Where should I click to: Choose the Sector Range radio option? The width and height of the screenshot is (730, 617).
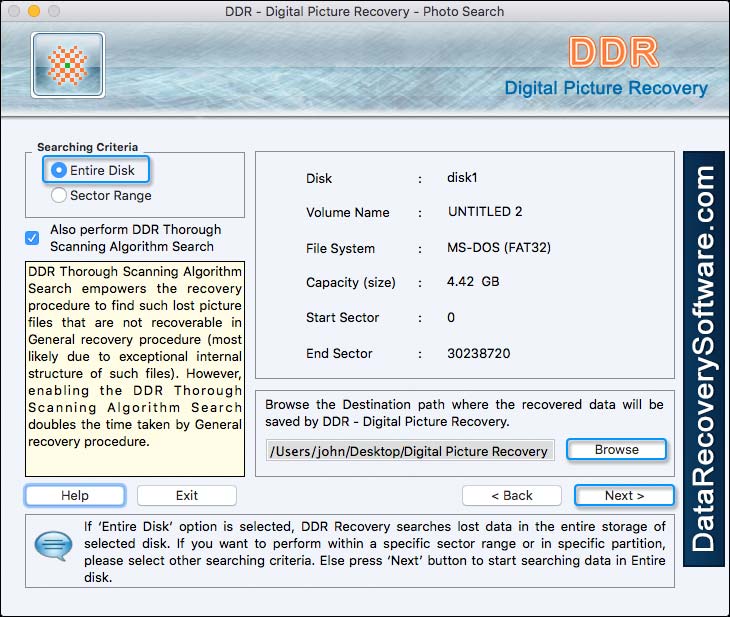click(60, 196)
